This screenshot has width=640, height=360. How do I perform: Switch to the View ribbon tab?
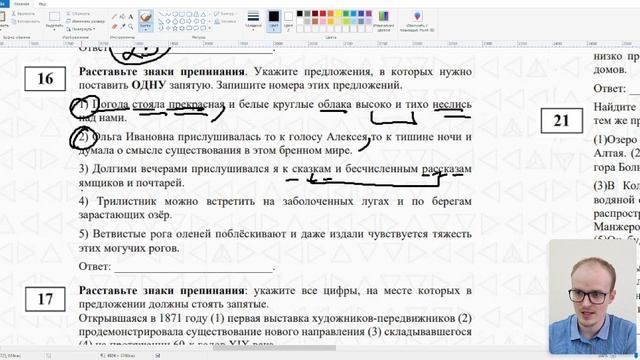pos(42,4)
